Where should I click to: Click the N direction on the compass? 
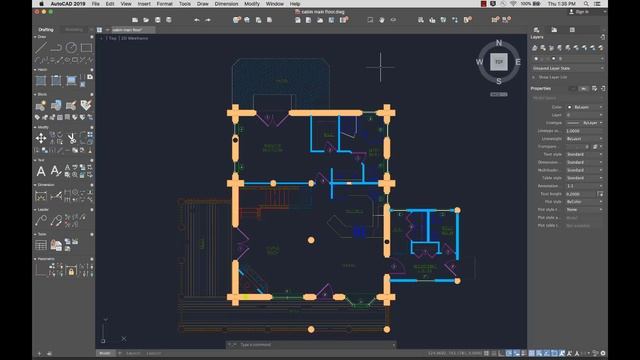(499, 43)
